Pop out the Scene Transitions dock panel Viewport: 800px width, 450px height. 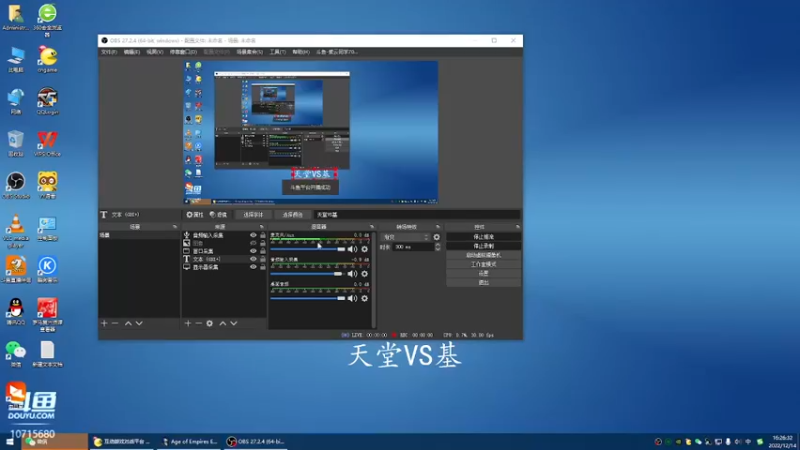tap(438, 227)
